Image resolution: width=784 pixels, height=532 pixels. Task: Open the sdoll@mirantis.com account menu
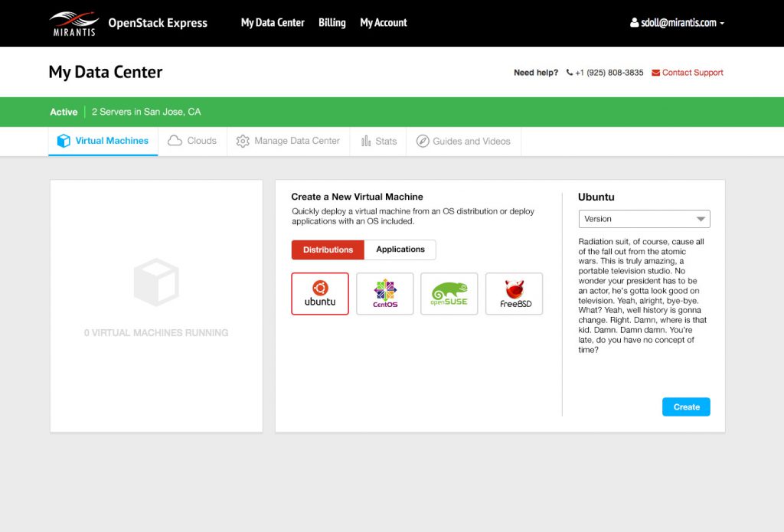677,22
